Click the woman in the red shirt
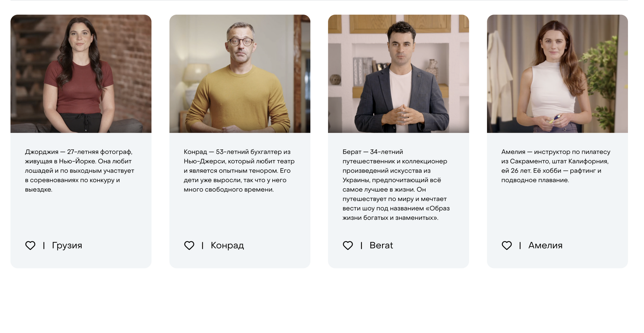 79,75
